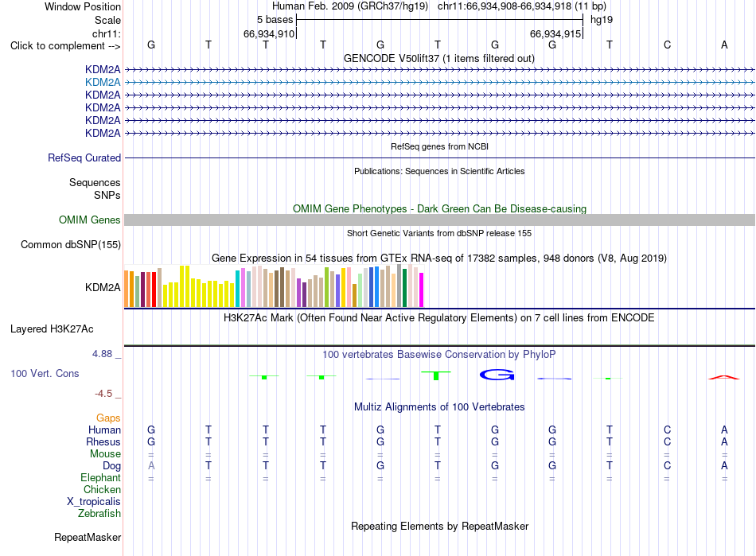Click the 'Click to complement -->' label
Screen dimensions: 756x556
[65, 46]
